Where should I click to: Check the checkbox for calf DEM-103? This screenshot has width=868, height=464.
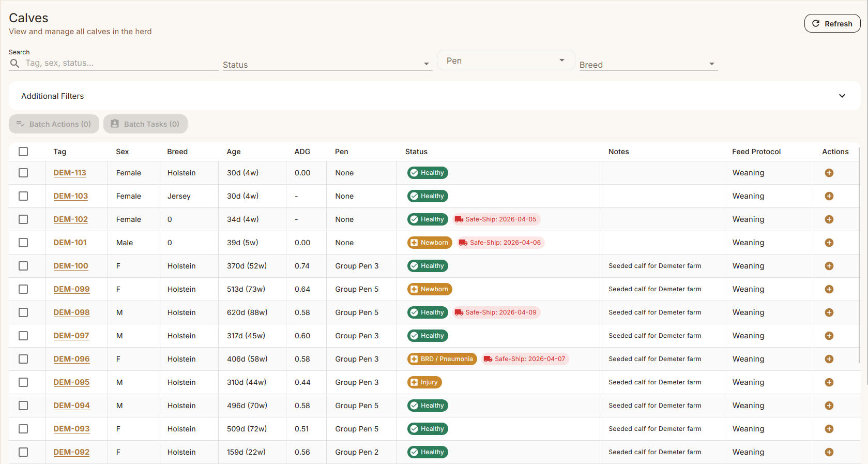click(x=23, y=196)
